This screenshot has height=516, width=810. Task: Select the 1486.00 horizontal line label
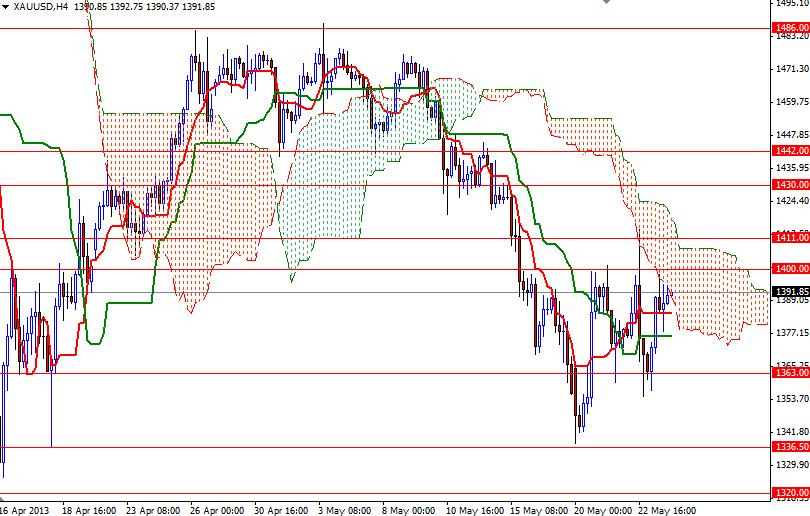coord(791,28)
